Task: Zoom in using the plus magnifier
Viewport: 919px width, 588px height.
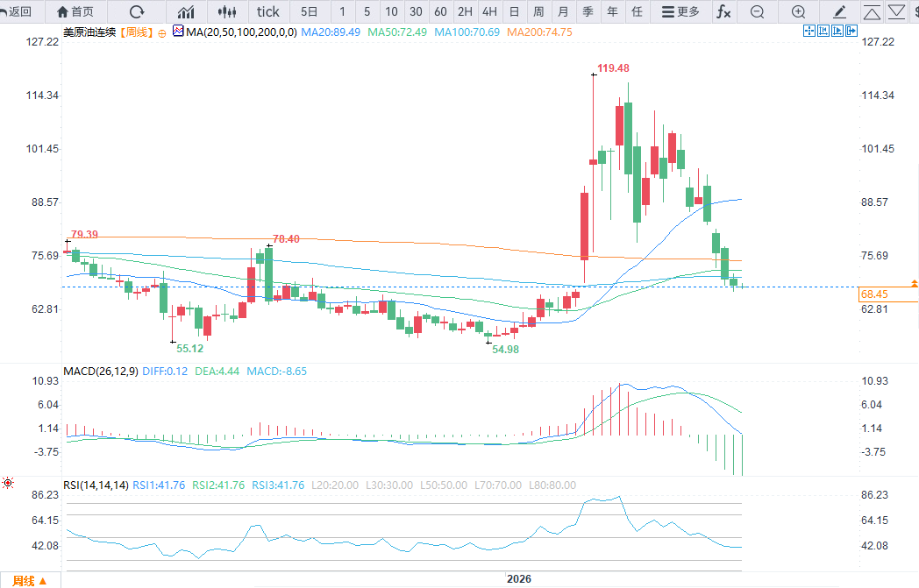Action: [x=798, y=11]
